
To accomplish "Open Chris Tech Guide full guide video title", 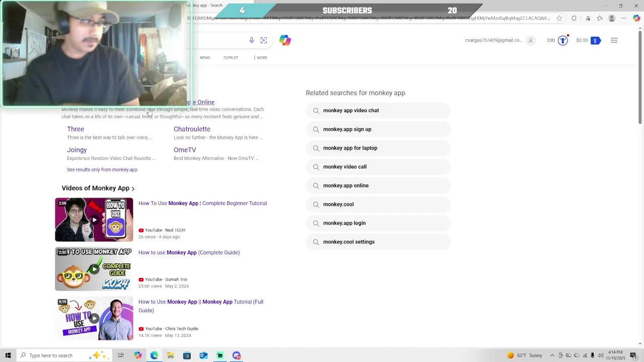I will [x=201, y=306].
